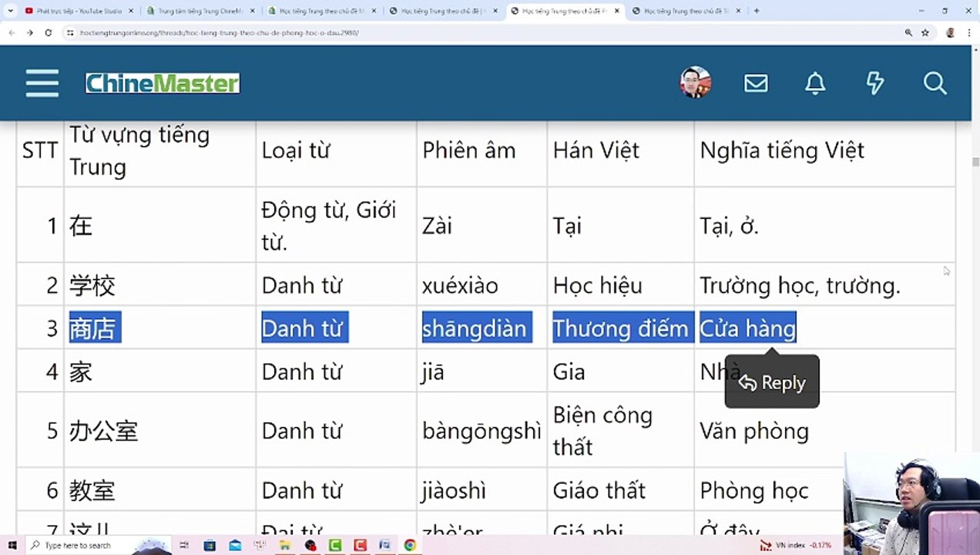Go back in browser history
This screenshot has width=980, height=555.
(x=12, y=33)
